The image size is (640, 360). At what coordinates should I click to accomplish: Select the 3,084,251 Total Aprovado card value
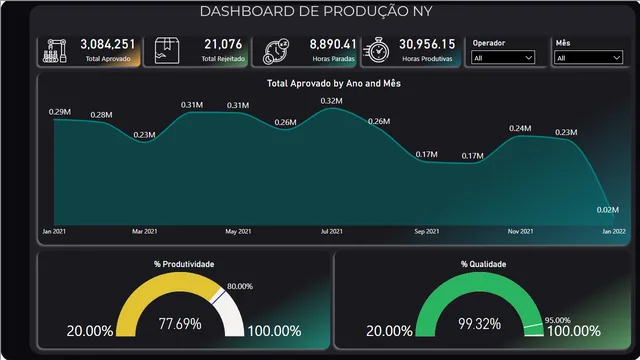(108, 44)
